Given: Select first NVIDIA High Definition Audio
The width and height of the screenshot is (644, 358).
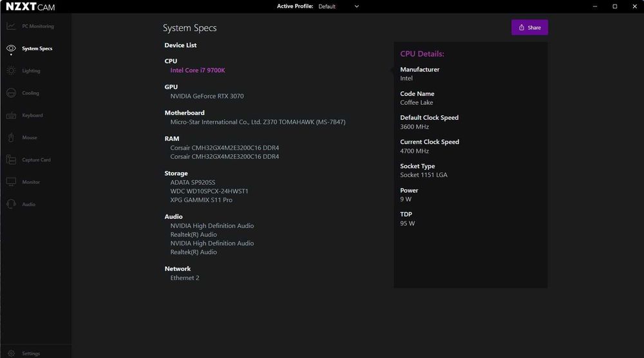Looking at the screenshot, I should tap(212, 226).
